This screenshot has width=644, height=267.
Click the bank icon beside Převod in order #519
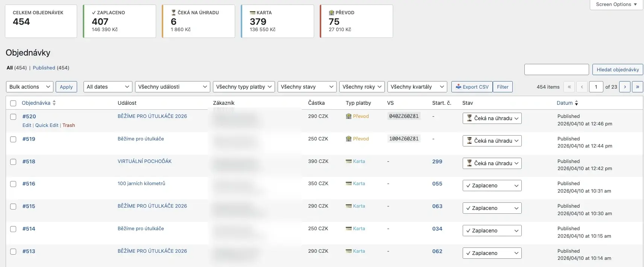pyautogui.click(x=349, y=139)
